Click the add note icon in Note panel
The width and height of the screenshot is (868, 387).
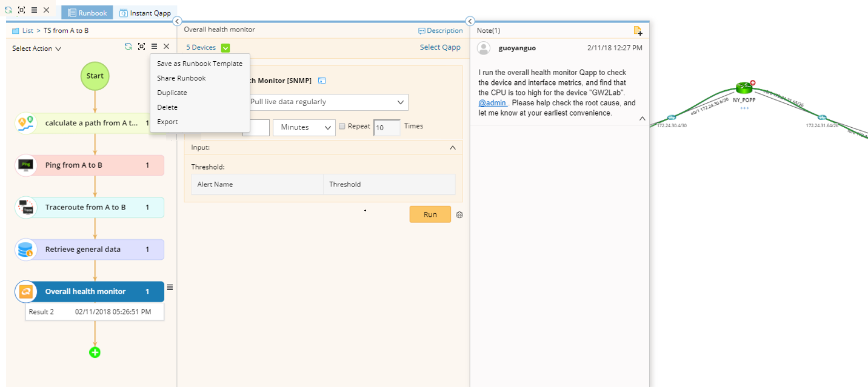(637, 31)
